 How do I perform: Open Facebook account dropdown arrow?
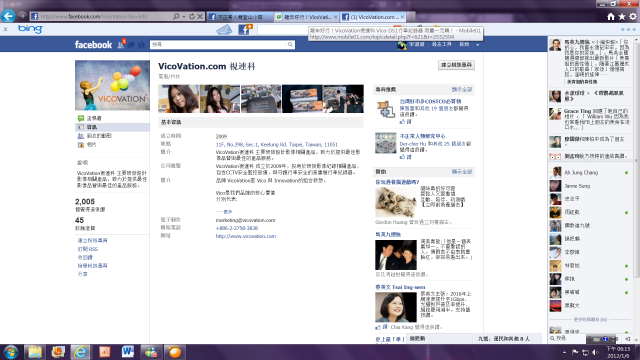[477, 44]
